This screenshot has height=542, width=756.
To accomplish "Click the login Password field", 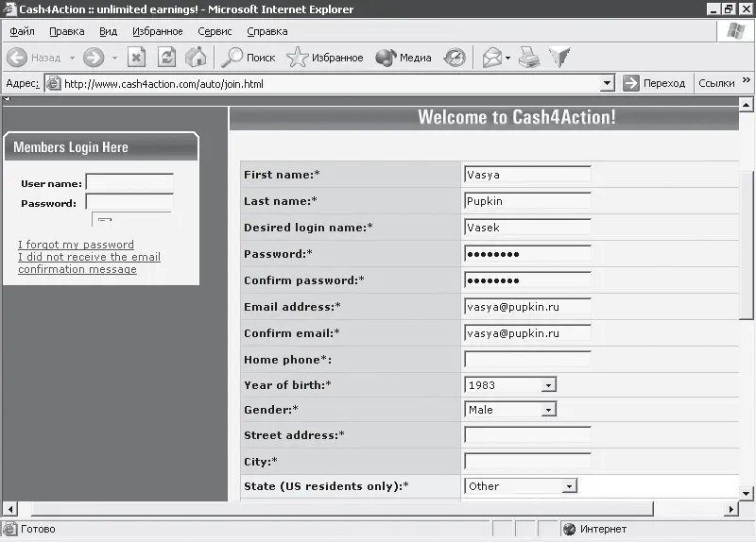I will click(129, 201).
